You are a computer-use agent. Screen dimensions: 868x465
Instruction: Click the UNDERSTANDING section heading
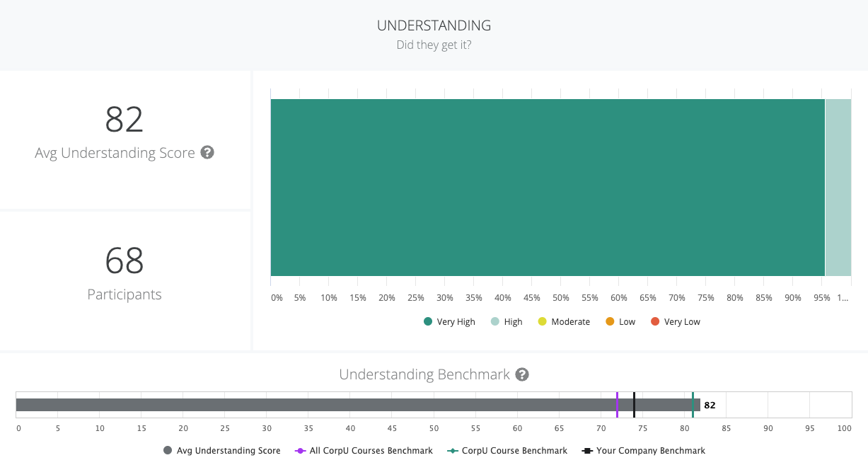(x=434, y=25)
